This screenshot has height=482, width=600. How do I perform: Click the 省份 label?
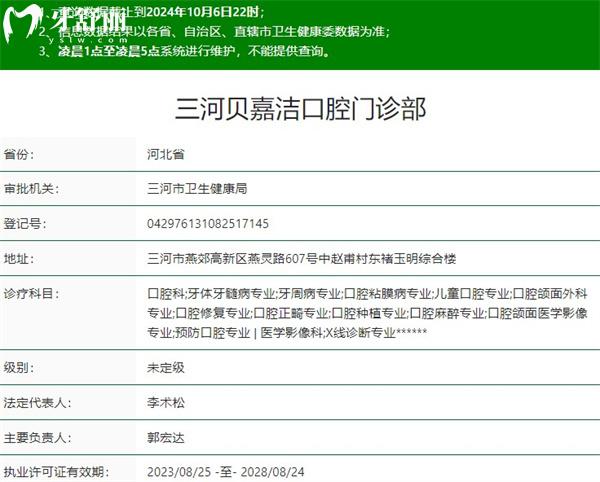(18, 155)
